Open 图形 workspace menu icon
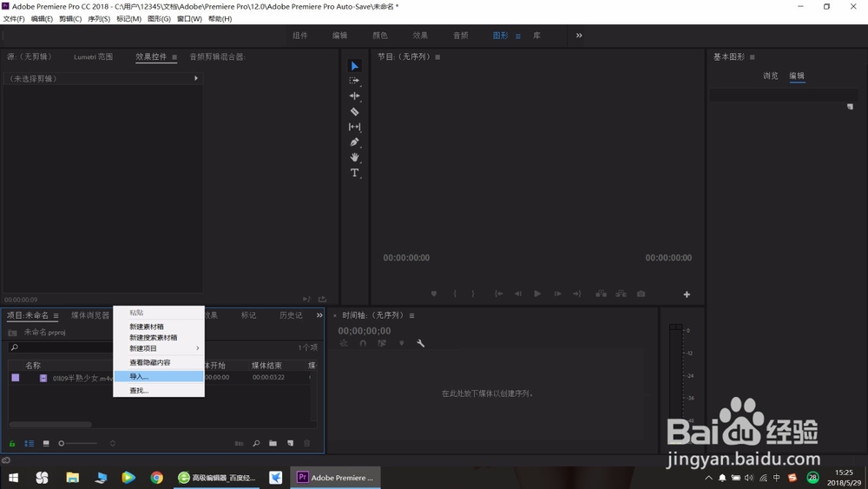The width and height of the screenshot is (868, 489). (x=518, y=36)
